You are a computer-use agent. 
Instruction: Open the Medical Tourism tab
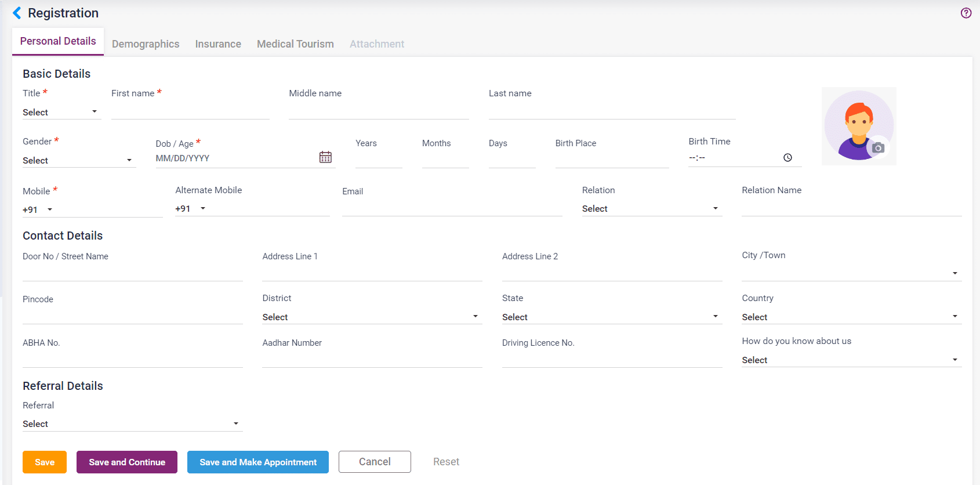tap(295, 44)
